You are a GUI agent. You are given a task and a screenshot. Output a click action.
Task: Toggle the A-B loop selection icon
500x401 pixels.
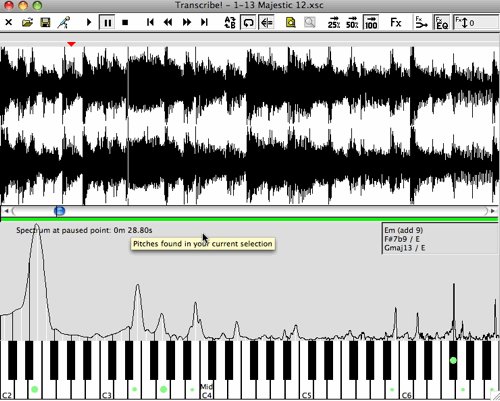[230, 23]
